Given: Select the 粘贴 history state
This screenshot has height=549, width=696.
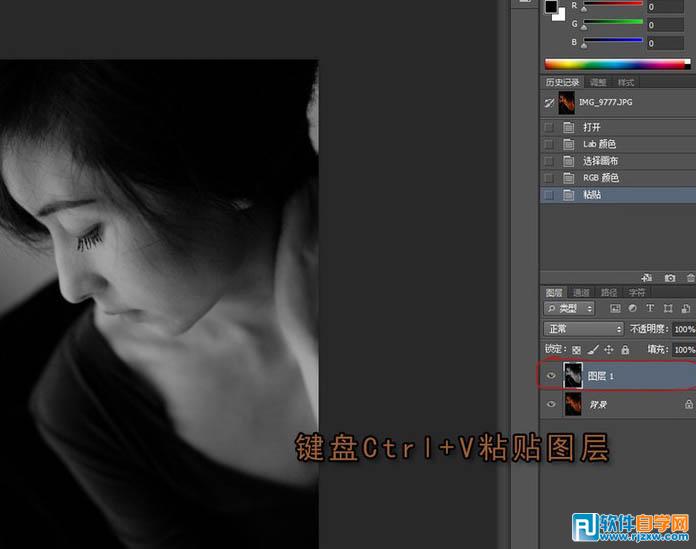Looking at the screenshot, I should pyautogui.click(x=618, y=195).
